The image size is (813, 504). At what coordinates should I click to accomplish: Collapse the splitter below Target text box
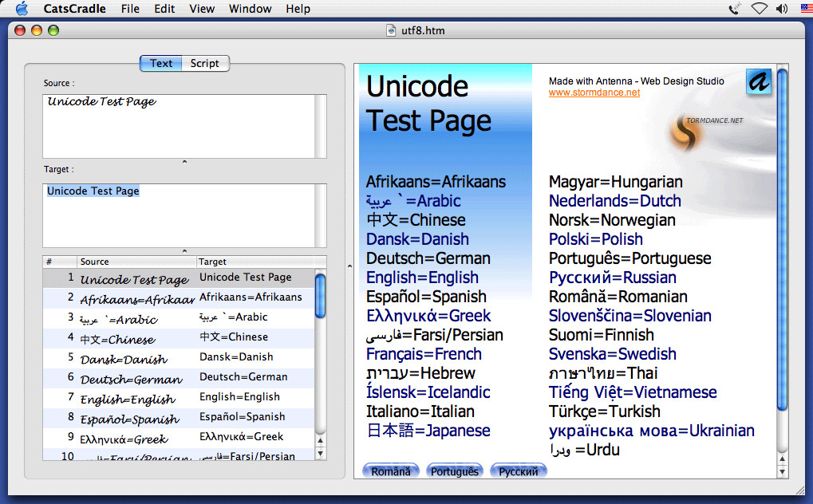(184, 251)
